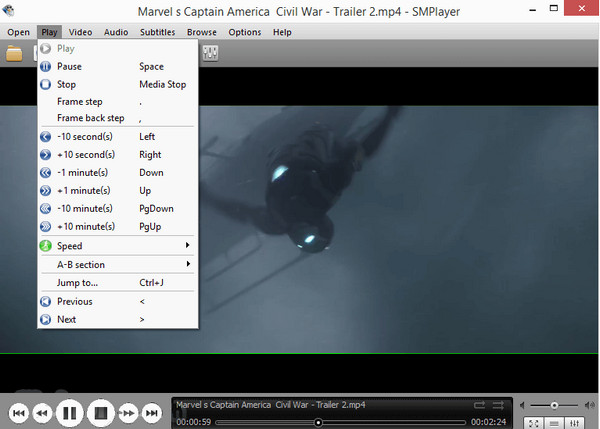This screenshot has height=429, width=600.
Task: Open the Video menu
Action: 80,32
